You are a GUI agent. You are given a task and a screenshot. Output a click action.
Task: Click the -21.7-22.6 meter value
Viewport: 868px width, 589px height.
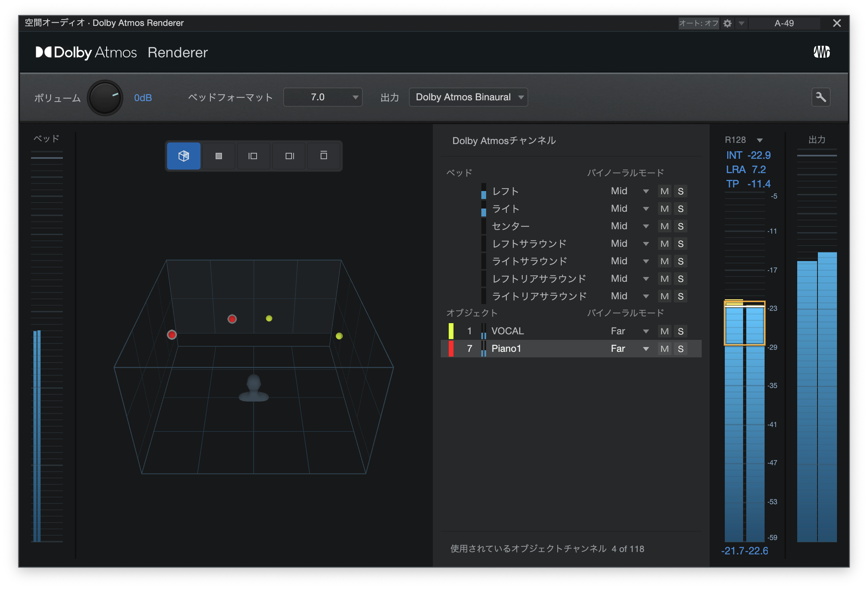coord(745,551)
